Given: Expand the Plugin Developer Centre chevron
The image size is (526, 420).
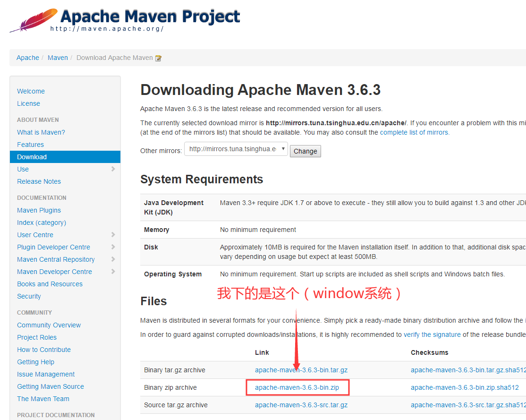Looking at the screenshot, I should tap(113, 247).
